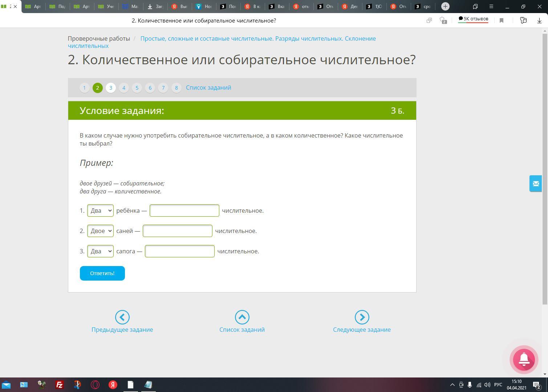
Task: Go to task number 4
Action: pos(124,88)
